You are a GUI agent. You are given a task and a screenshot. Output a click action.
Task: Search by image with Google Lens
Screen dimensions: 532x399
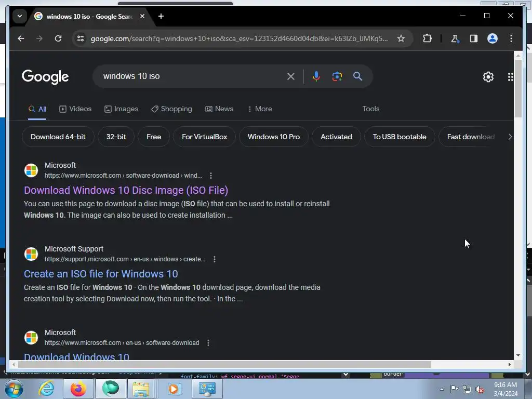point(337,76)
